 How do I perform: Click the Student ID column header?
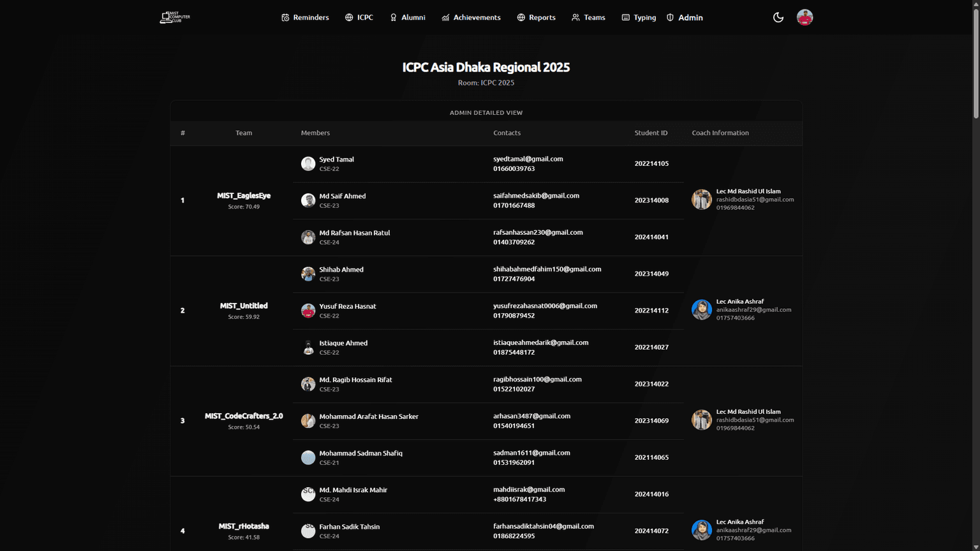(651, 133)
